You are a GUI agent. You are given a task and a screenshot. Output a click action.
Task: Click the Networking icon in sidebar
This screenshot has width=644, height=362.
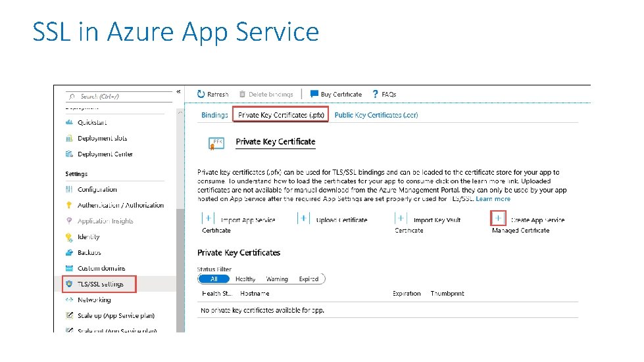pos(70,300)
